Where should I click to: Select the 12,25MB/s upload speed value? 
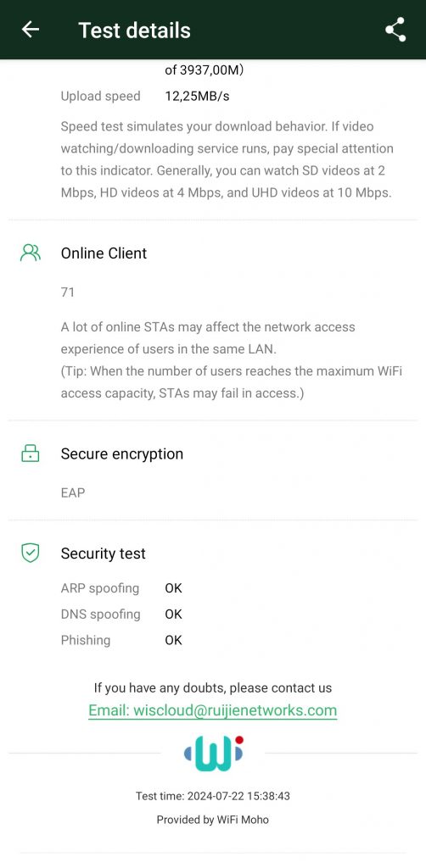click(x=197, y=97)
